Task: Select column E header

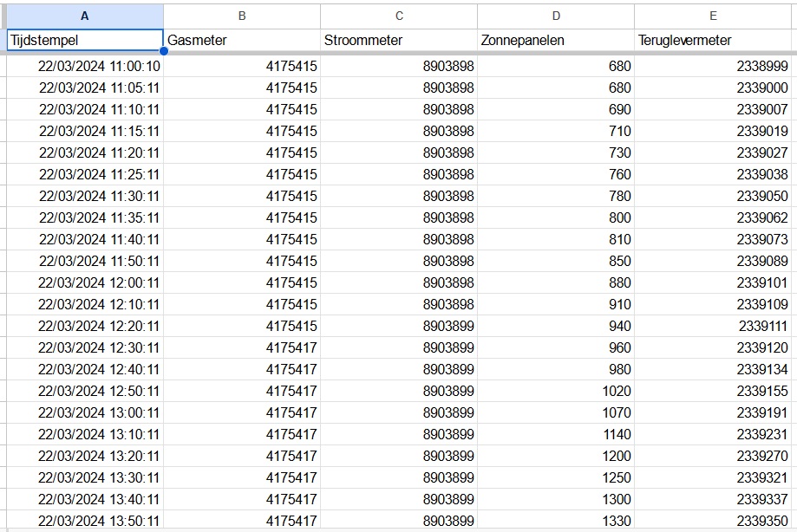Action: (x=713, y=16)
